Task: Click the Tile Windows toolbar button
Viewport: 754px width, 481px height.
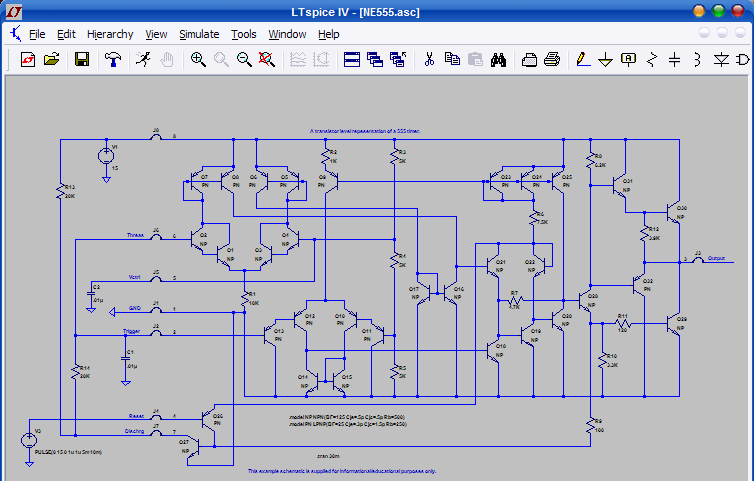Action: point(352,60)
